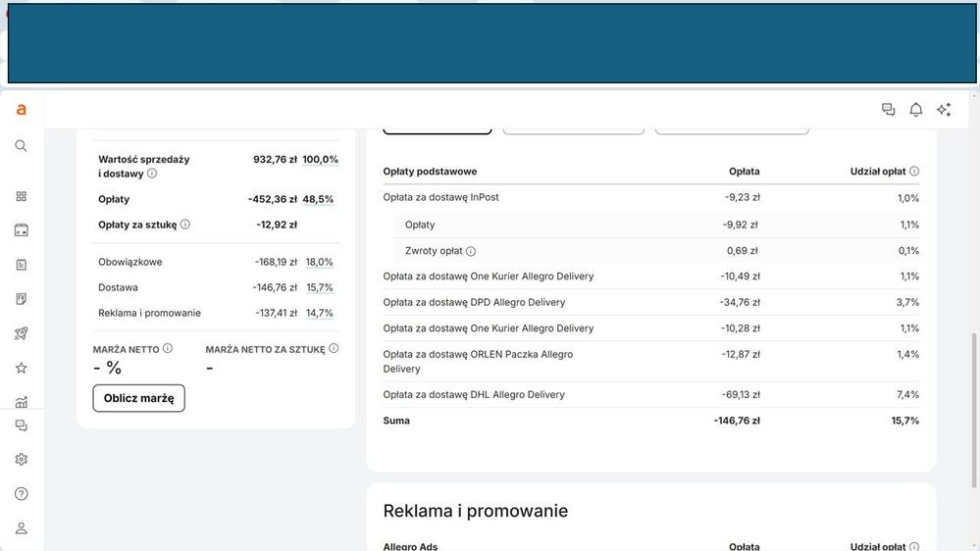Select the Opłata za dostawę DHL Allegro Delivery row
This screenshot has width=980, height=551.
click(650, 395)
